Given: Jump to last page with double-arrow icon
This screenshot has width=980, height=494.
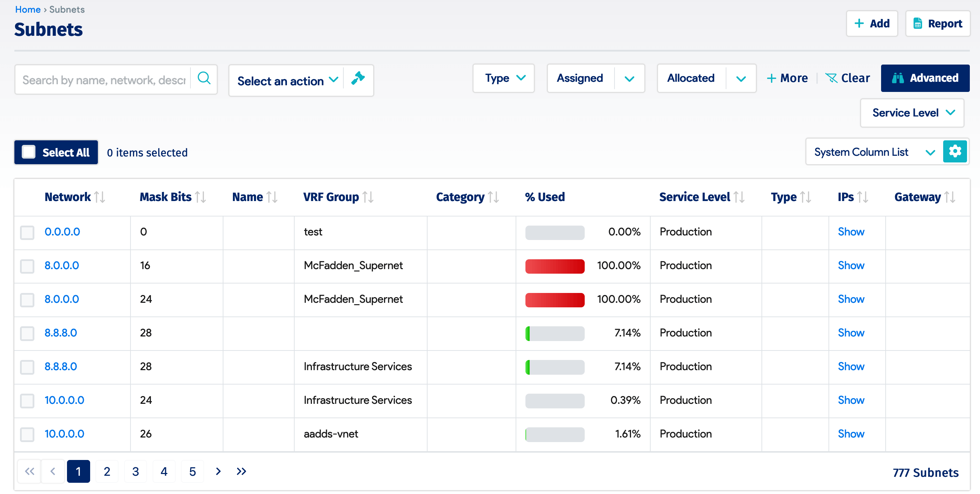Looking at the screenshot, I should 242,471.
